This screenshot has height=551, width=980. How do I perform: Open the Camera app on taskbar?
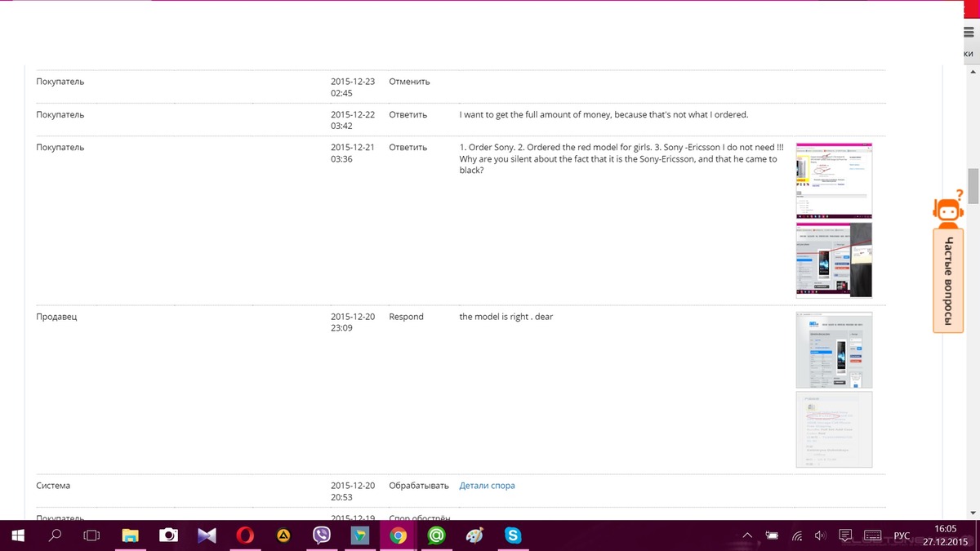pyautogui.click(x=168, y=535)
